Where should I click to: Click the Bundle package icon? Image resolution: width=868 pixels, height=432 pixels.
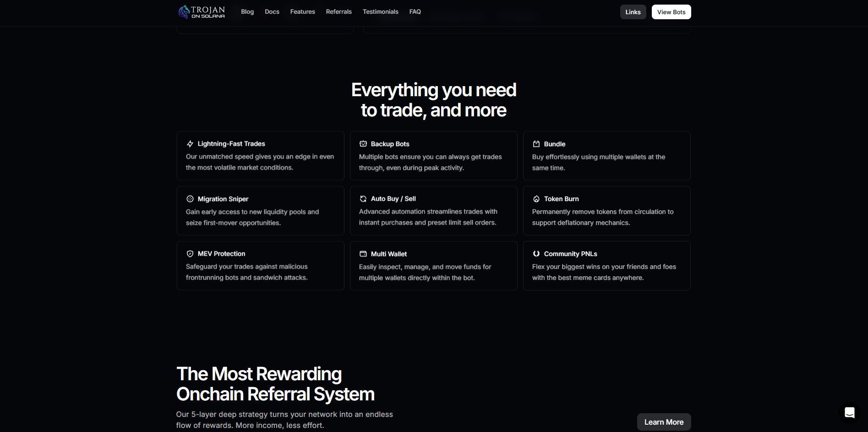(536, 144)
